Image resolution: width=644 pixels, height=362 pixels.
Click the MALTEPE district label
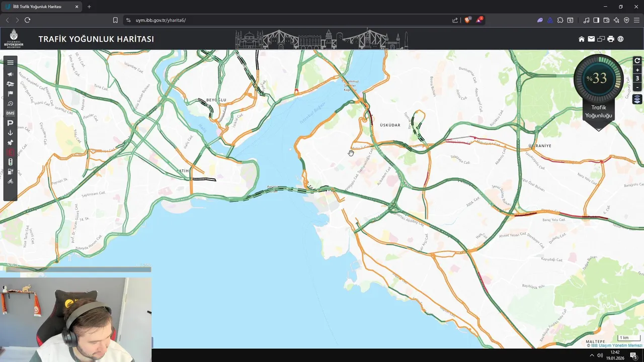[595, 341]
